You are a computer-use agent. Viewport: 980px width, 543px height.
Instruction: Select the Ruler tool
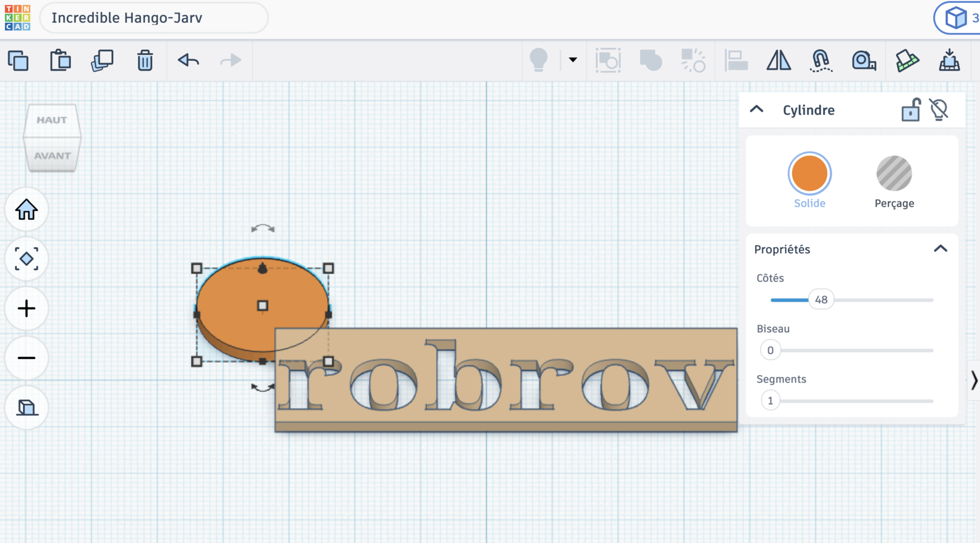(x=864, y=60)
